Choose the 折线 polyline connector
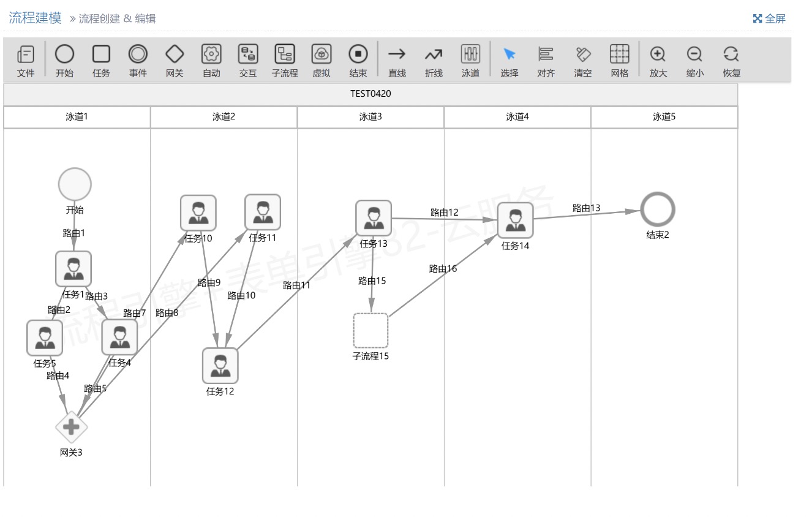 coord(434,61)
